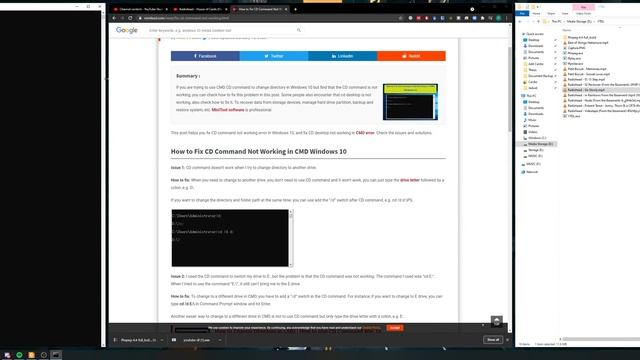Focus the site keyword search field
The height and width of the screenshot is (360, 640).
pyautogui.click(x=220, y=30)
